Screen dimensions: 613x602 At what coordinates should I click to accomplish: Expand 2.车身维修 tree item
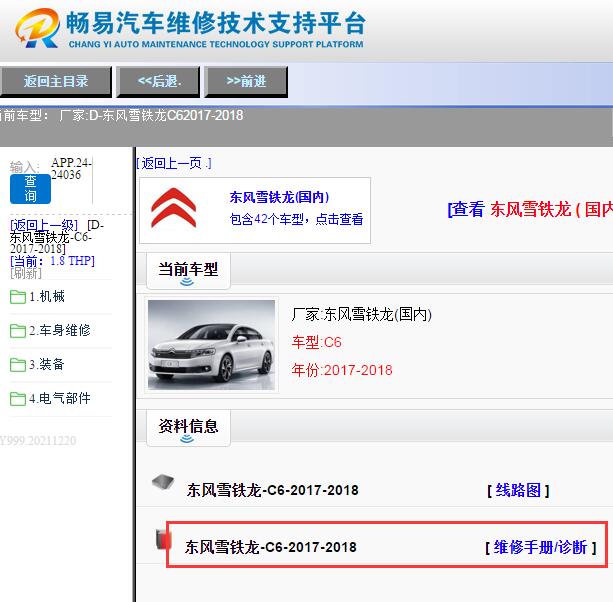coord(60,331)
